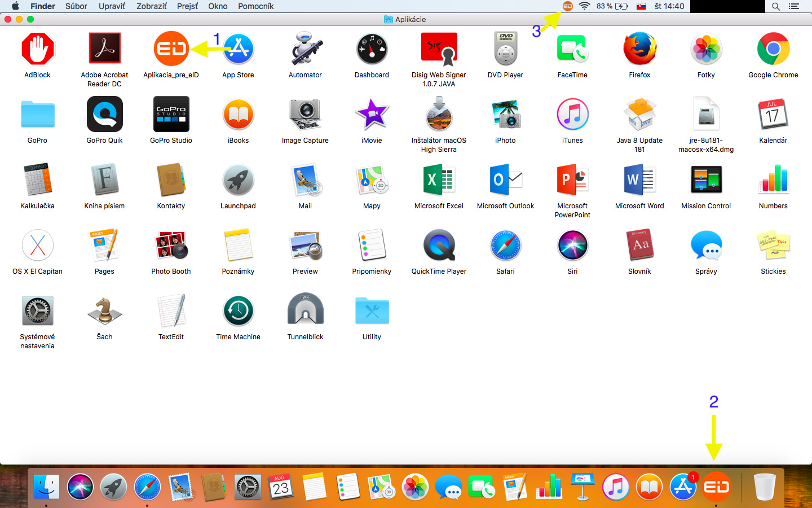
Task: Open Systémové nastavenia in the Aplikácie folder window
Action: click(x=37, y=311)
